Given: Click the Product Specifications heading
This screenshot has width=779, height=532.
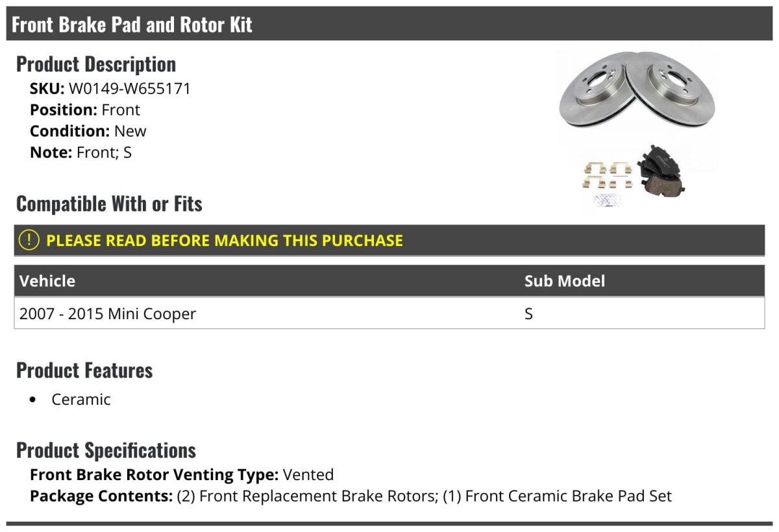Looking at the screenshot, I should (x=106, y=450).
